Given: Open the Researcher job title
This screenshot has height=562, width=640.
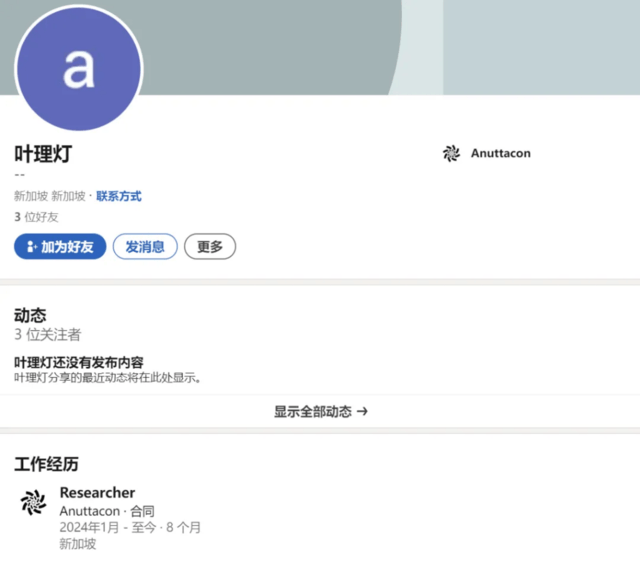Looking at the screenshot, I should coord(97,493).
